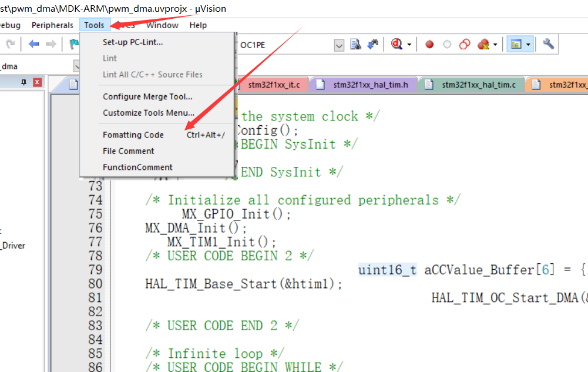Choose FunctionComment in Tools menu
Viewport: 588px width, 372px height.
point(157,167)
